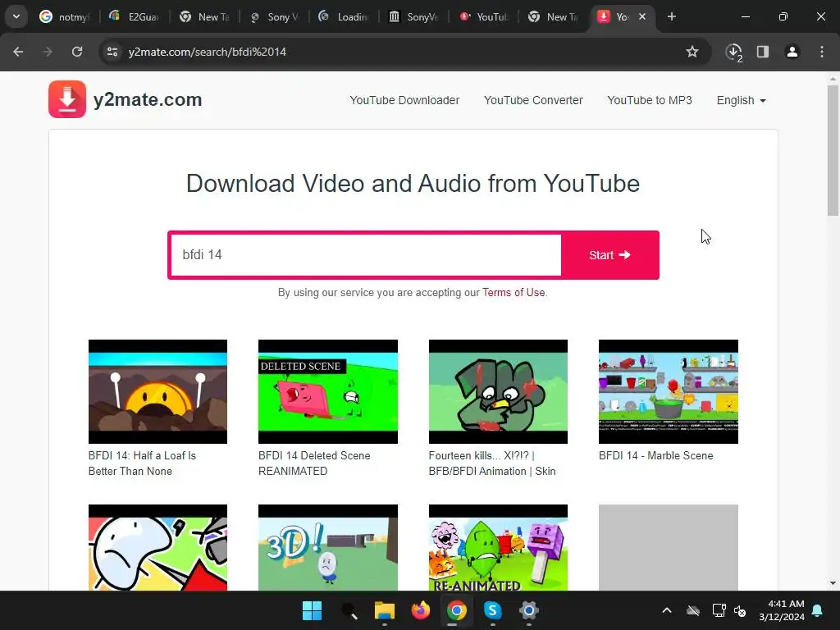This screenshot has width=840, height=630.
Task: Open Settings gear in taskbar
Action: (529, 610)
